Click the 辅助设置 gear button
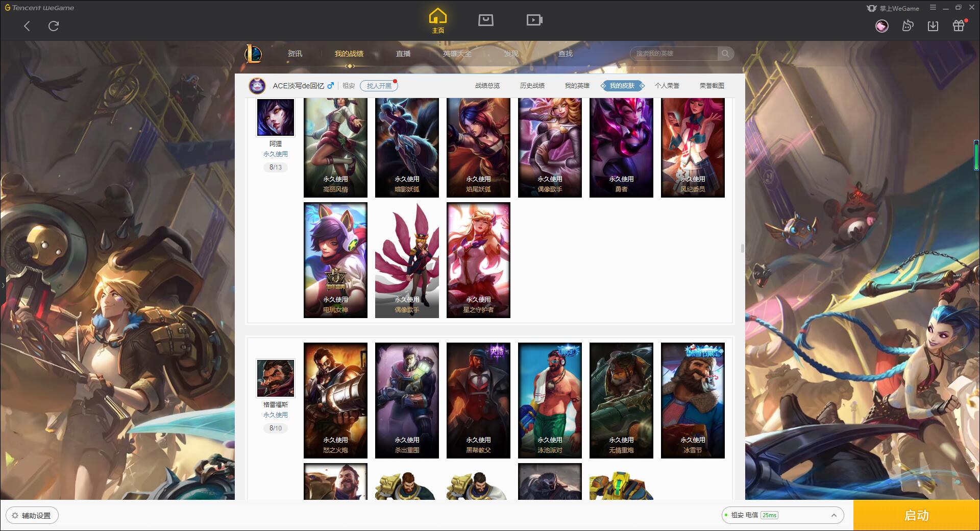 (x=32, y=516)
